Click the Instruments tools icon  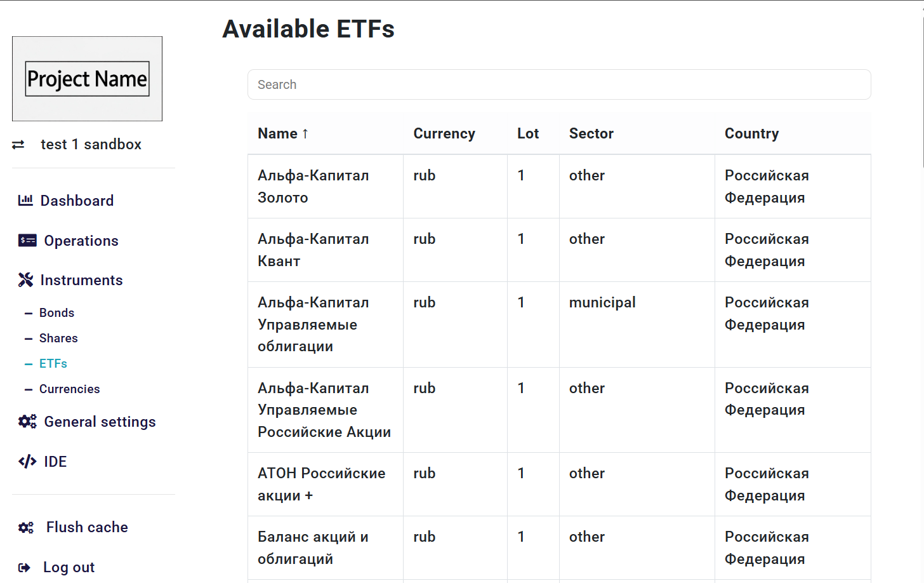(x=25, y=280)
